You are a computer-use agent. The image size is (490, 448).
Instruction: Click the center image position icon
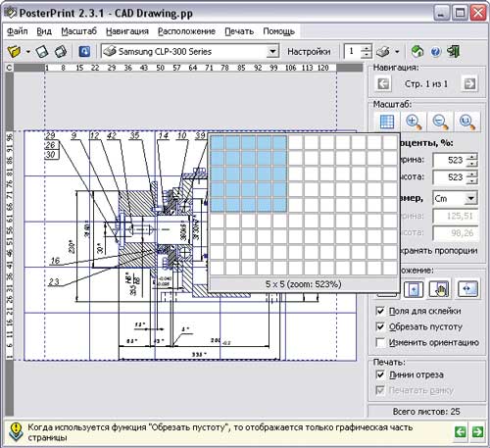pos(414,289)
